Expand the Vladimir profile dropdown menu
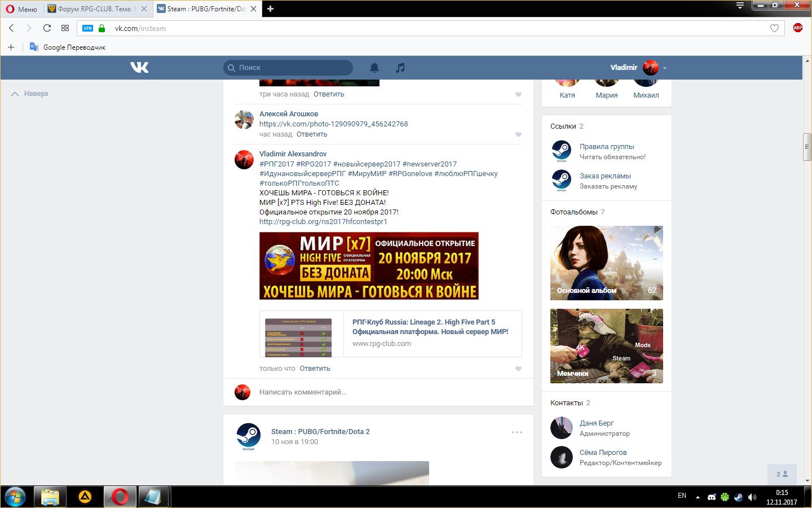This screenshot has width=812, height=508. 665,68
